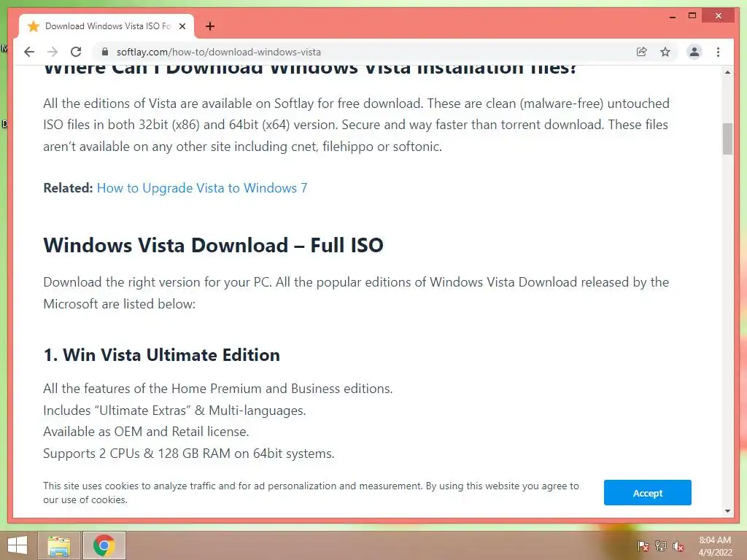This screenshot has height=560, width=747.
Task: Click the heading '1. Win Vista Ultimate Edition'
Action: coord(161,355)
